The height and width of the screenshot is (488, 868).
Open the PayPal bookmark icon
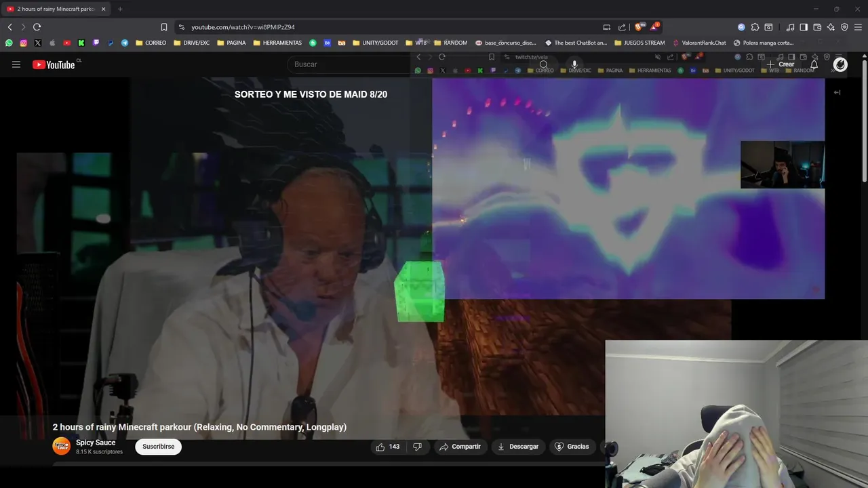click(x=111, y=43)
